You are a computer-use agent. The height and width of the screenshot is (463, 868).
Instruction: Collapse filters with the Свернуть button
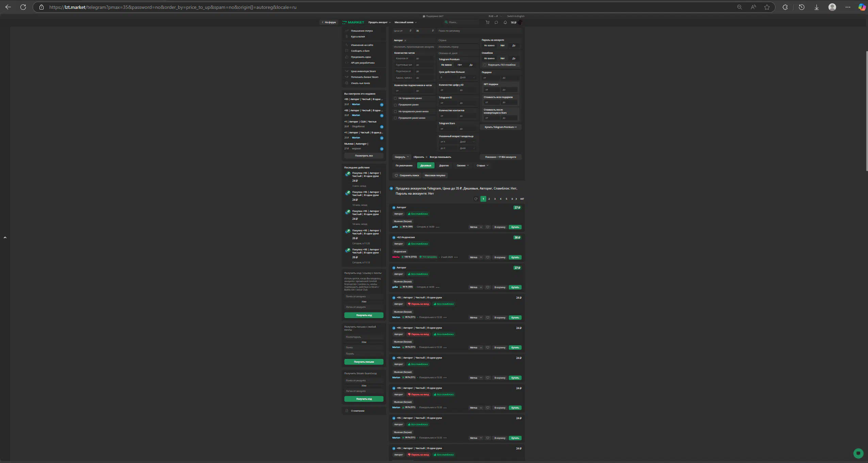pyautogui.click(x=402, y=157)
